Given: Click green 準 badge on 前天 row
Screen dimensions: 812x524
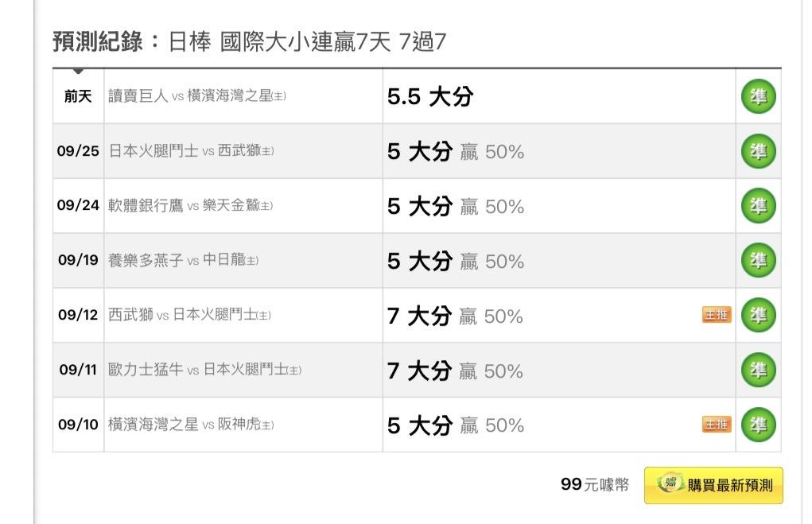Looking at the screenshot, I should click(x=758, y=96).
